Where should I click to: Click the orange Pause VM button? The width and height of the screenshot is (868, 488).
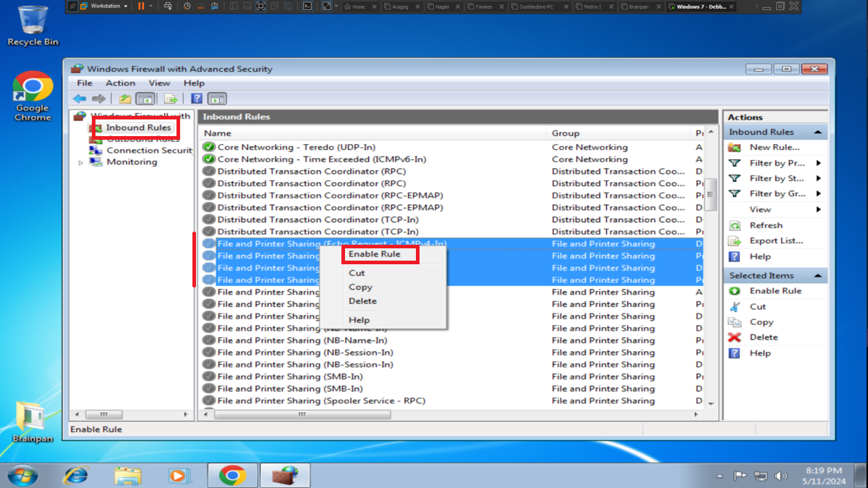pos(141,6)
